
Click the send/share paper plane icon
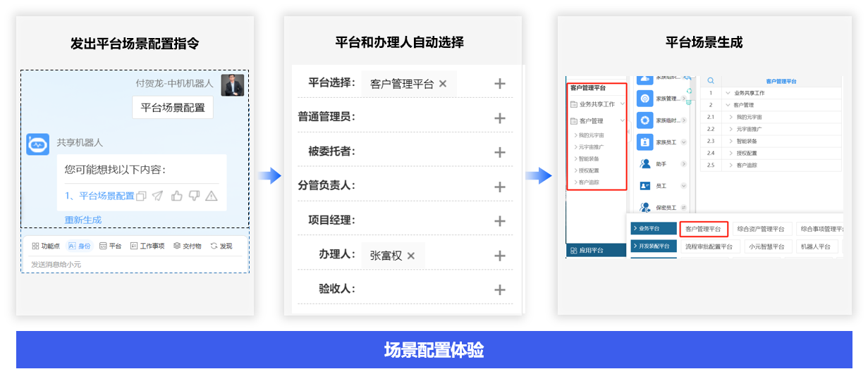(158, 196)
